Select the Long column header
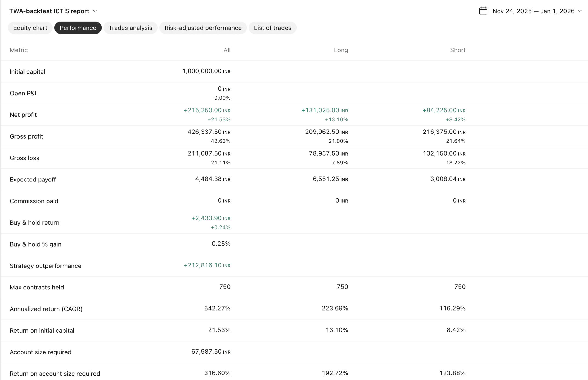Viewport: 588px width, 380px height. coord(341,50)
